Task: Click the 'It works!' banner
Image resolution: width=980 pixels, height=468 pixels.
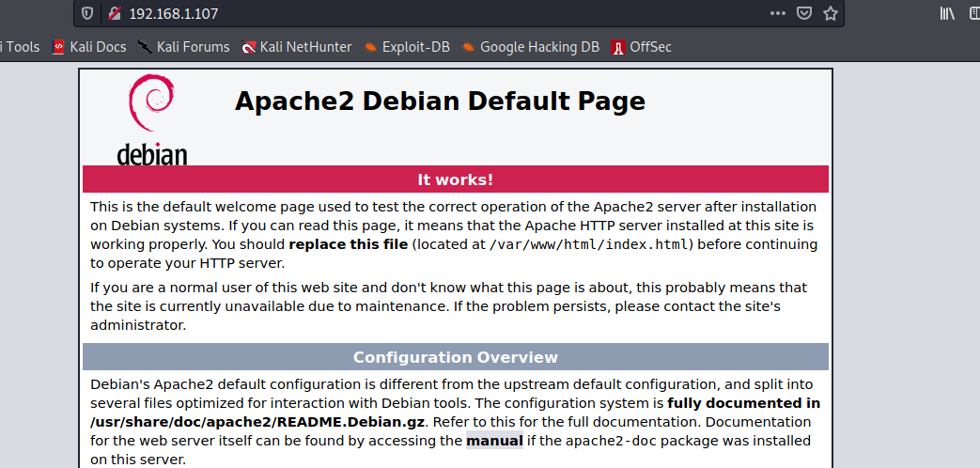Action: pos(456,179)
